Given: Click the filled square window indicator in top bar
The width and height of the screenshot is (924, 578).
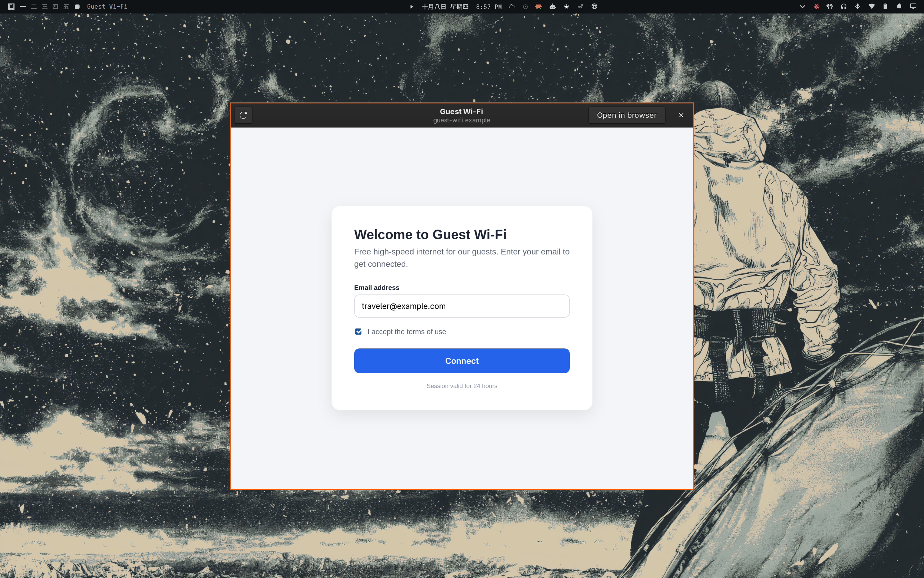Looking at the screenshot, I should (x=77, y=6).
